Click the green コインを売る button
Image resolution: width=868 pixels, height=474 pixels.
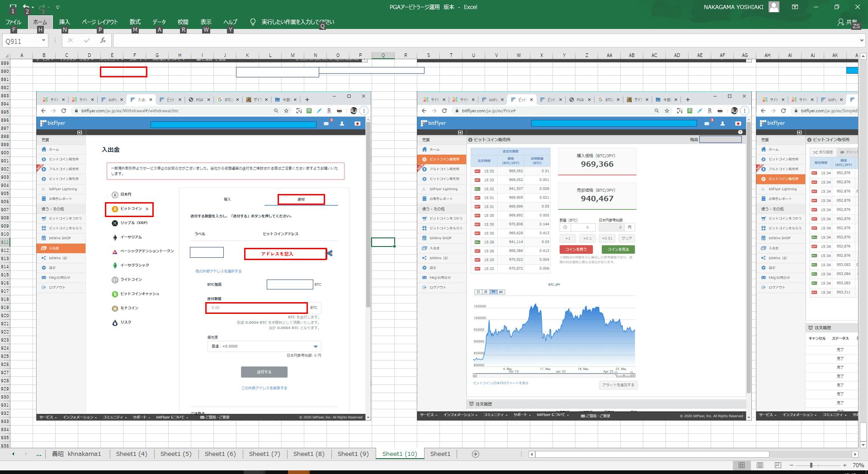click(x=618, y=249)
